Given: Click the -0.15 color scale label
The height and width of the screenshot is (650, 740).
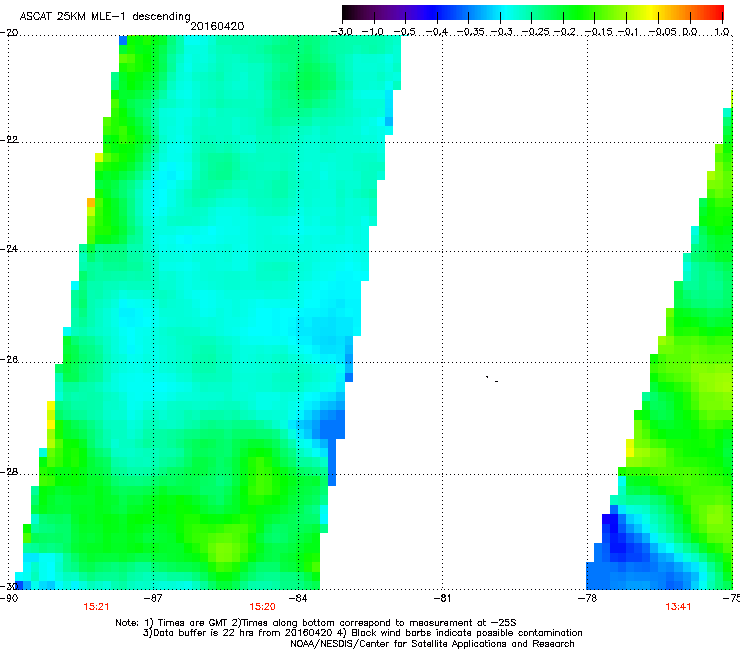Looking at the screenshot, I should (598, 32).
